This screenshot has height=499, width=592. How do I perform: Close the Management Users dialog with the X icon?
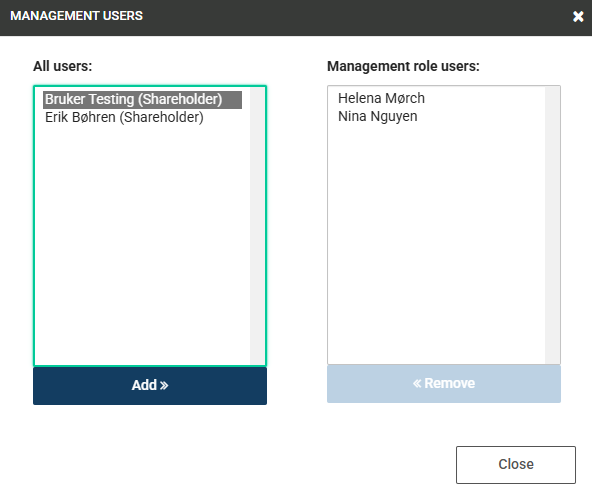pyautogui.click(x=578, y=17)
